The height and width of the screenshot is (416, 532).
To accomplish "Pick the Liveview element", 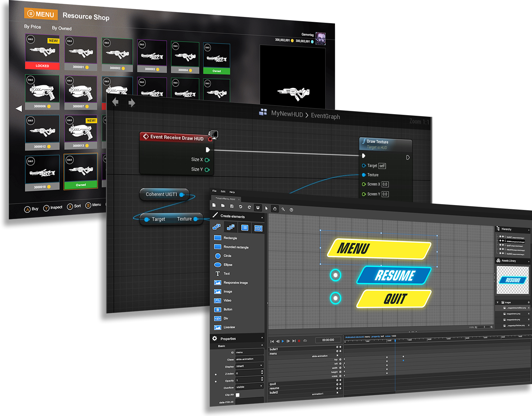I will click(224, 327).
